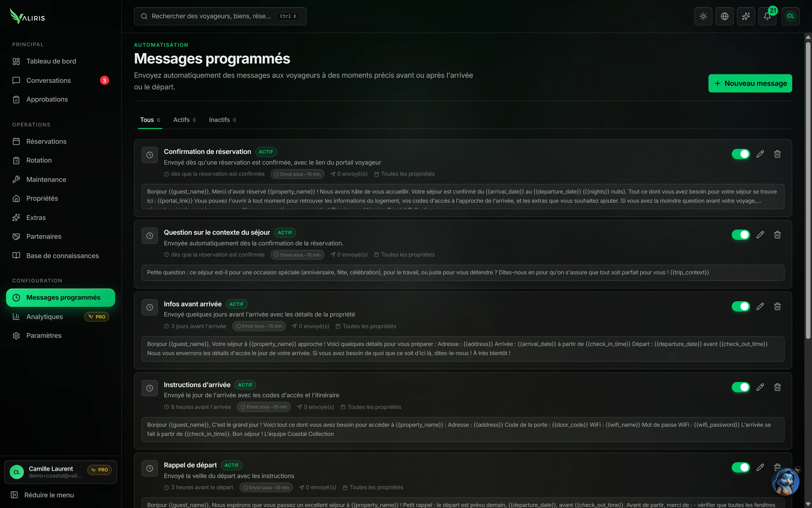Open Réservations in the sidebar
Image resolution: width=812 pixels, height=508 pixels.
coord(61,141)
